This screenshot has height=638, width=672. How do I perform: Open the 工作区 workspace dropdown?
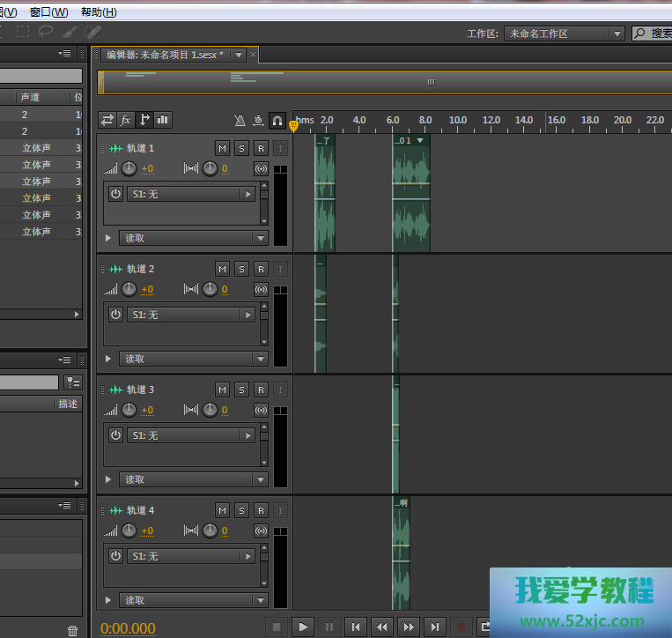(564, 33)
